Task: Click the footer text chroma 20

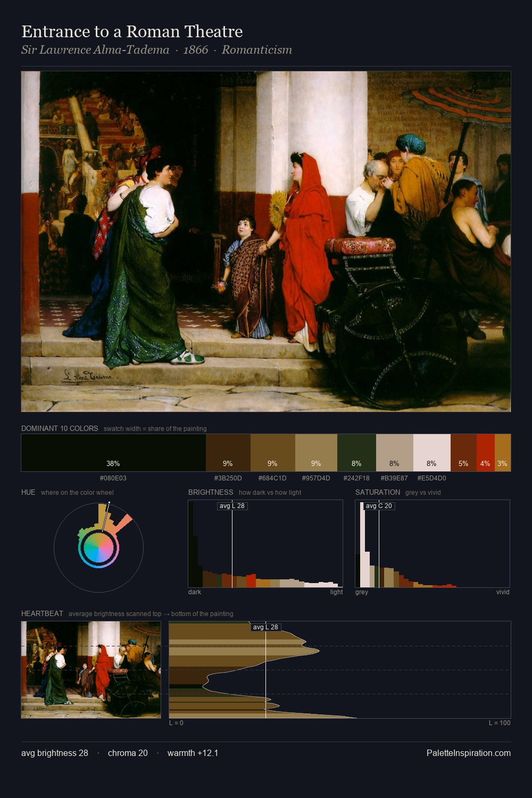Action: pos(128,753)
